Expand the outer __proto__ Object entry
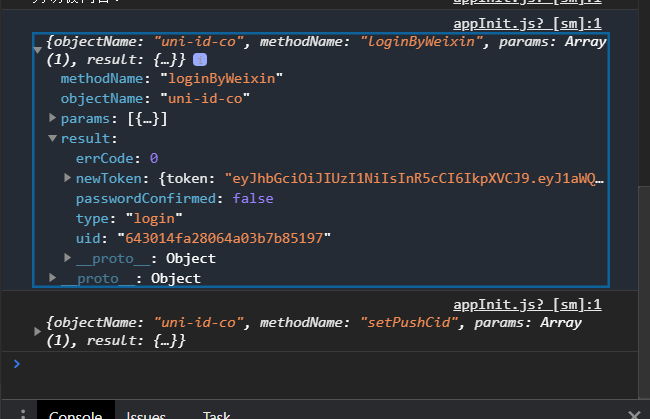This screenshot has width=650, height=419. click(x=53, y=278)
